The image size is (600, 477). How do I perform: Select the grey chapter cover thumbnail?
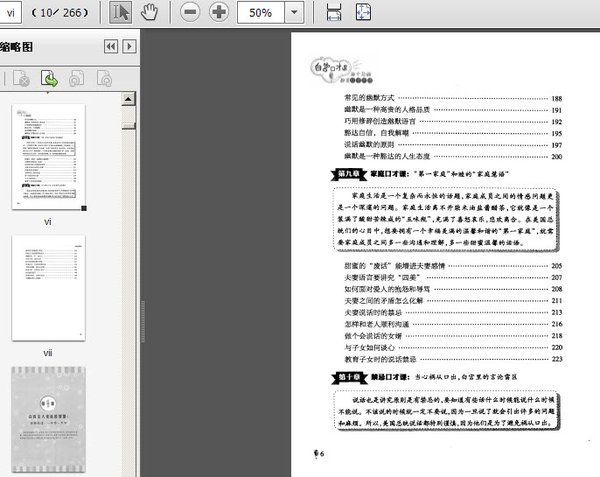pos(49,420)
